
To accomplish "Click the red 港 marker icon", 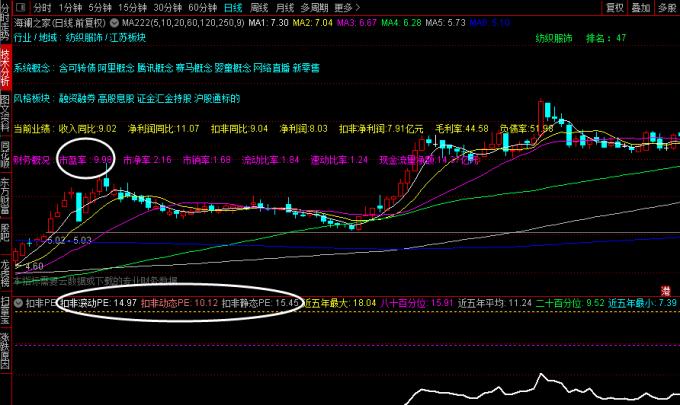I will pyautogui.click(x=665, y=291).
